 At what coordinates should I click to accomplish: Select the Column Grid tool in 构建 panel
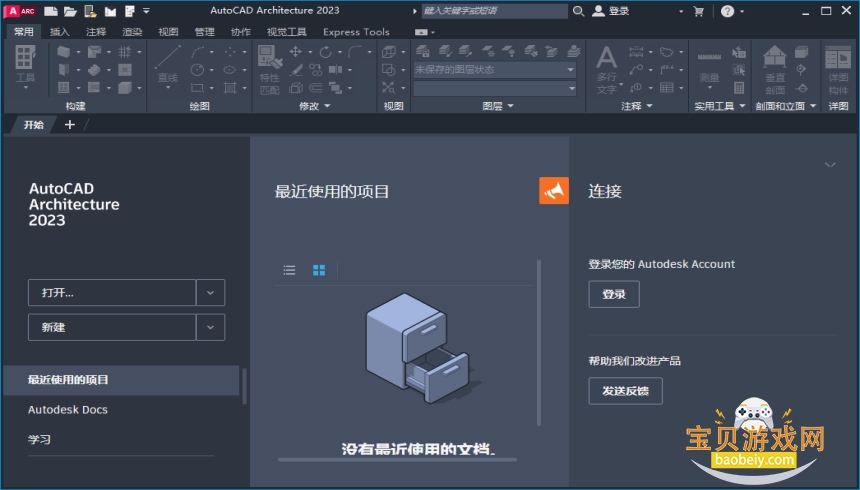[x=125, y=52]
